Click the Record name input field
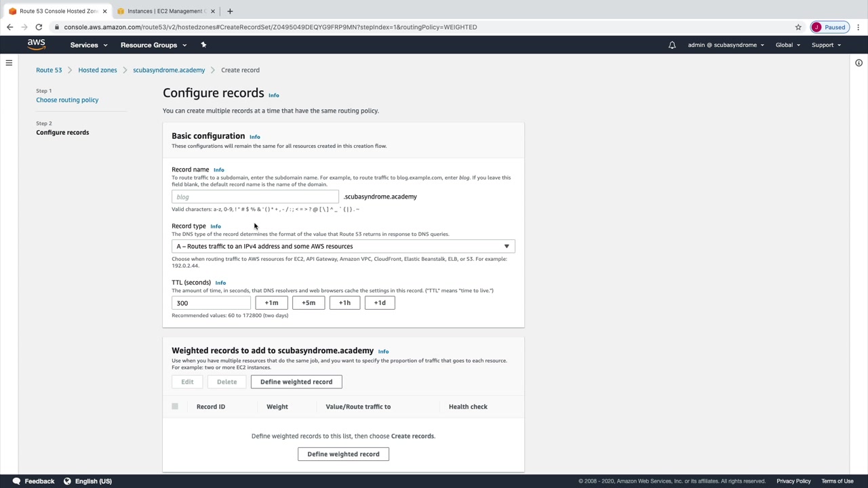868x488 pixels. click(x=255, y=197)
